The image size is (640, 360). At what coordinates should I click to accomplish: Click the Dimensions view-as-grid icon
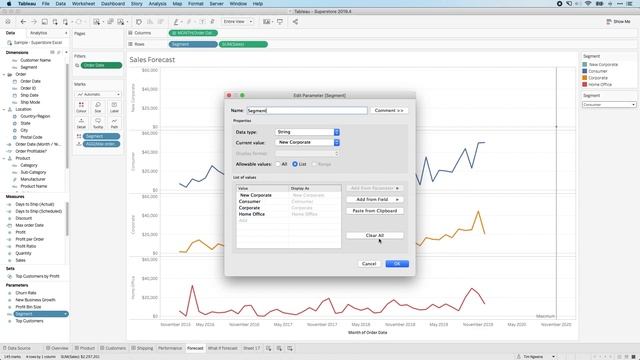click(52, 52)
